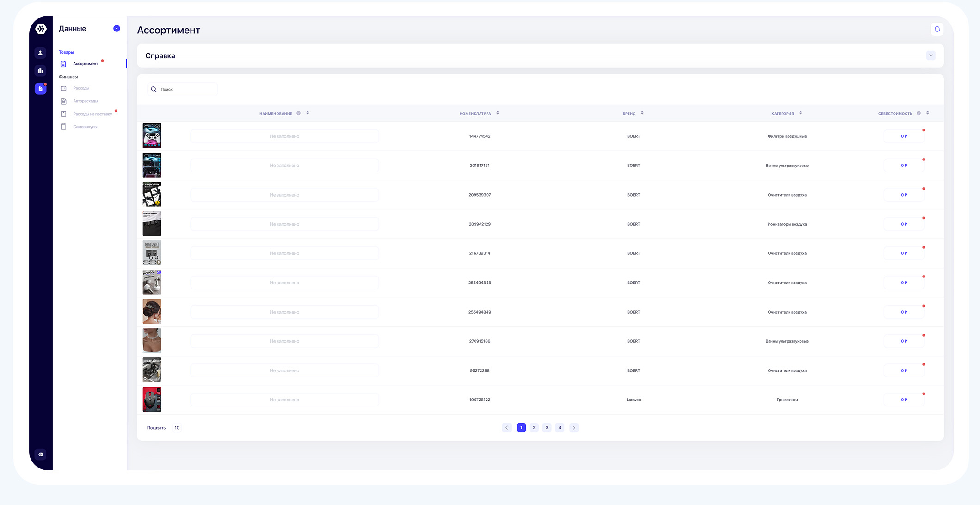Open gamepad thumbnail of item 144774542
The width and height of the screenshot is (980, 505).
click(x=152, y=135)
